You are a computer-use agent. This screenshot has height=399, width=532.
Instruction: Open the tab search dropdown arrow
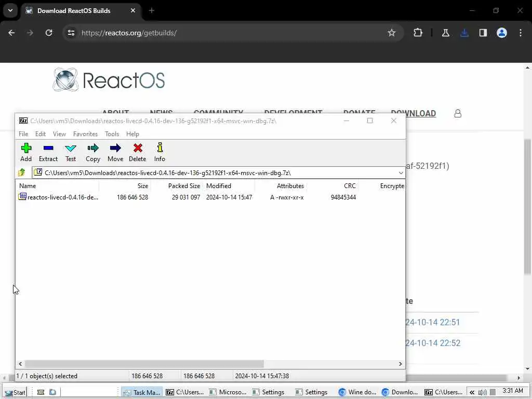(x=10, y=10)
